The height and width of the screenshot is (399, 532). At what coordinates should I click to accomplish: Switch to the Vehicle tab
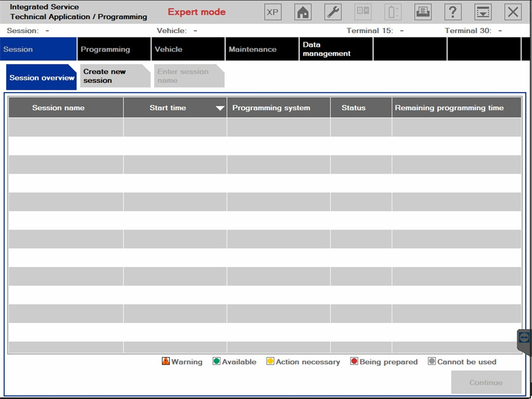point(187,49)
